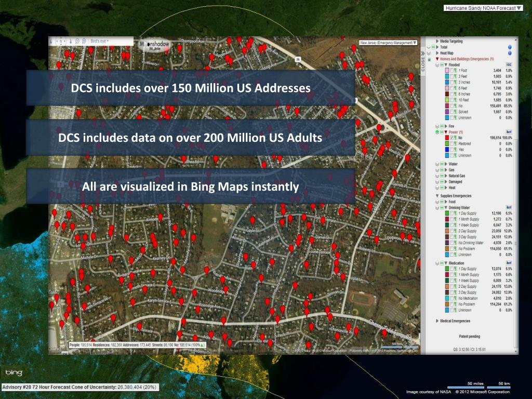The height and width of the screenshot is (399, 532).
Task: Expand the Water category
Action: 446,164
